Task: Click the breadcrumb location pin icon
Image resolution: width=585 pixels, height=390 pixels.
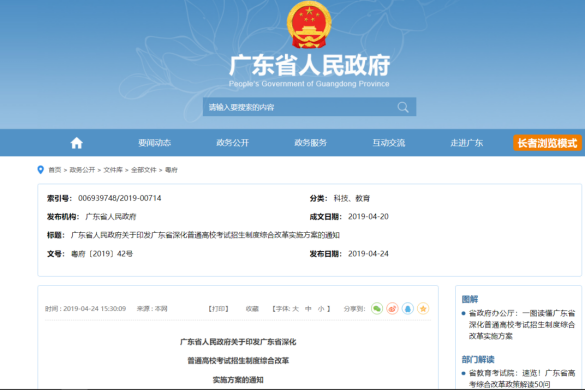Action: pyautogui.click(x=41, y=170)
